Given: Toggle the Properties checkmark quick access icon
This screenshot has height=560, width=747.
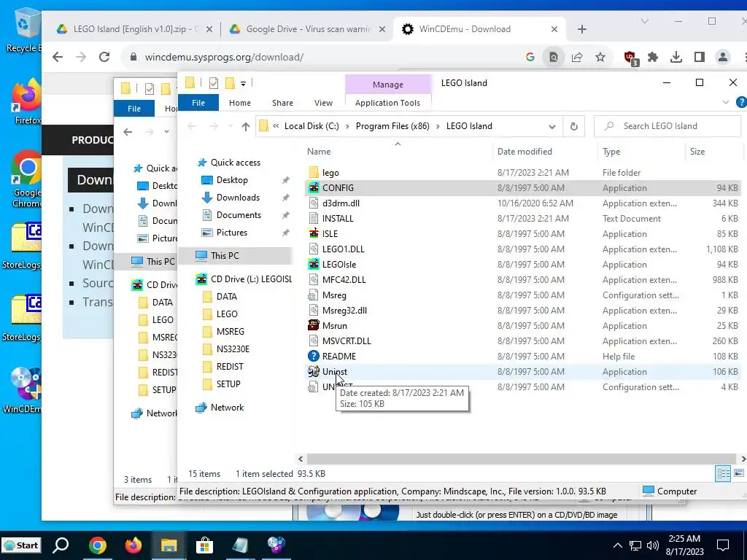Looking at the screenshot, I should pyautogui.click(x=214, y=83).
